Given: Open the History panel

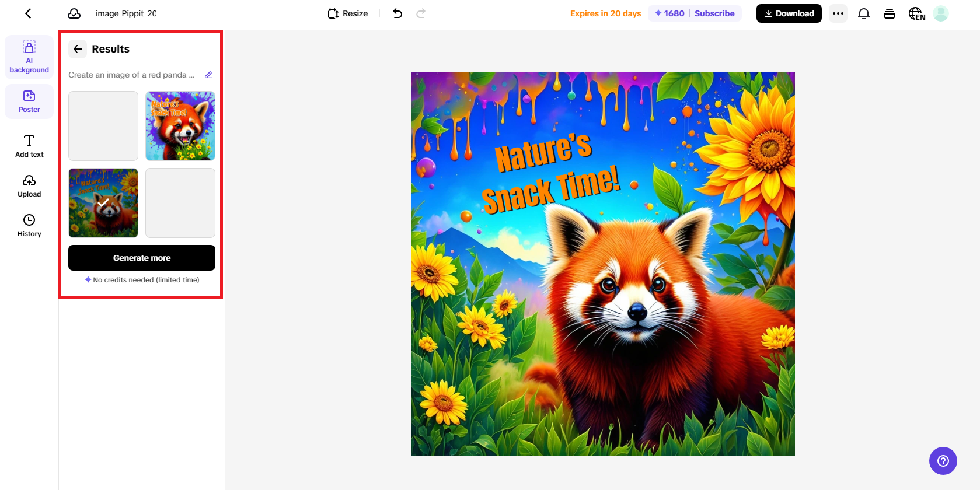Looking at the screenshot, I should click(x=29, y=226).
